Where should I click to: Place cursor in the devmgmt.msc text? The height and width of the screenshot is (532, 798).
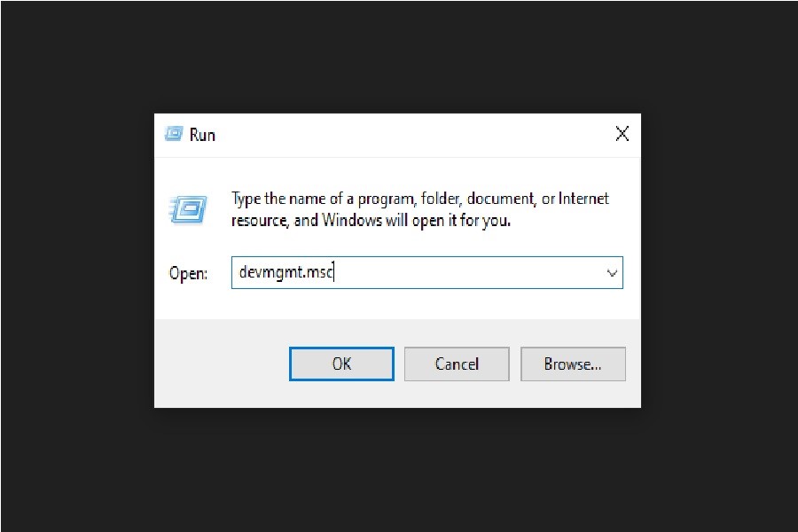click(x=286, y=272)
